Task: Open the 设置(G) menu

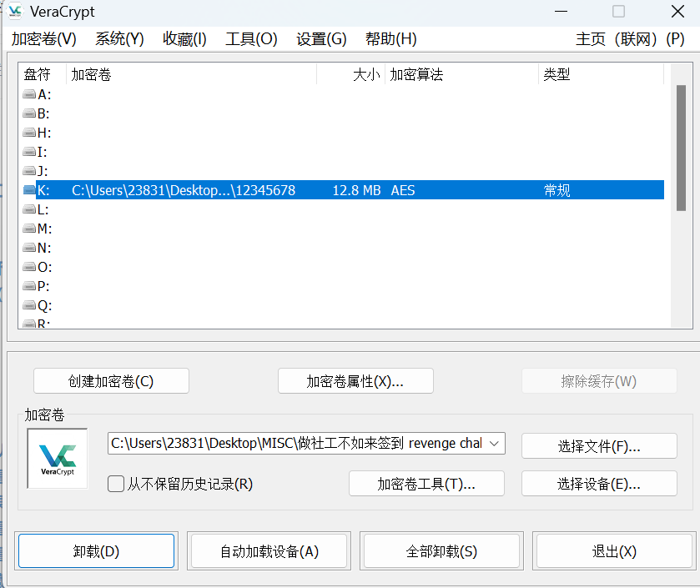Action: (321, 39)
